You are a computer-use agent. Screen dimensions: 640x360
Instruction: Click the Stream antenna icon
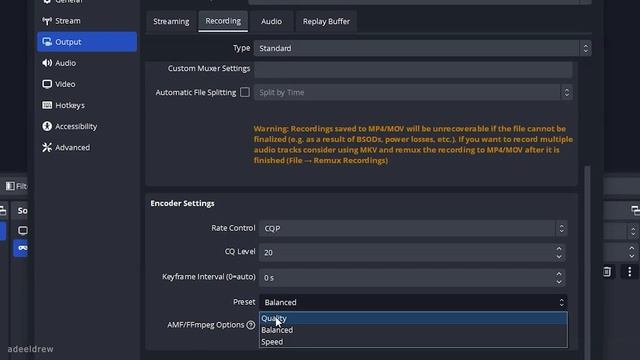click(x=47, y=21)
